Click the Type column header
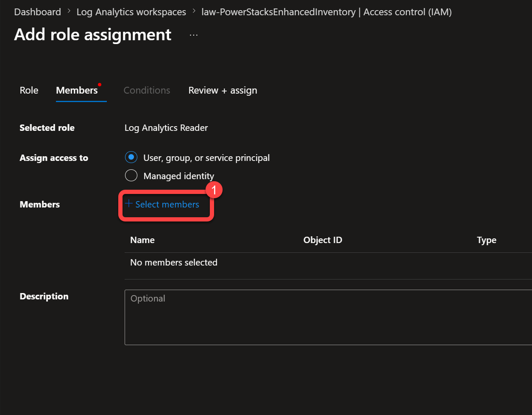The height and width of the screenshot is (415, 532). [x=487, y=240]
